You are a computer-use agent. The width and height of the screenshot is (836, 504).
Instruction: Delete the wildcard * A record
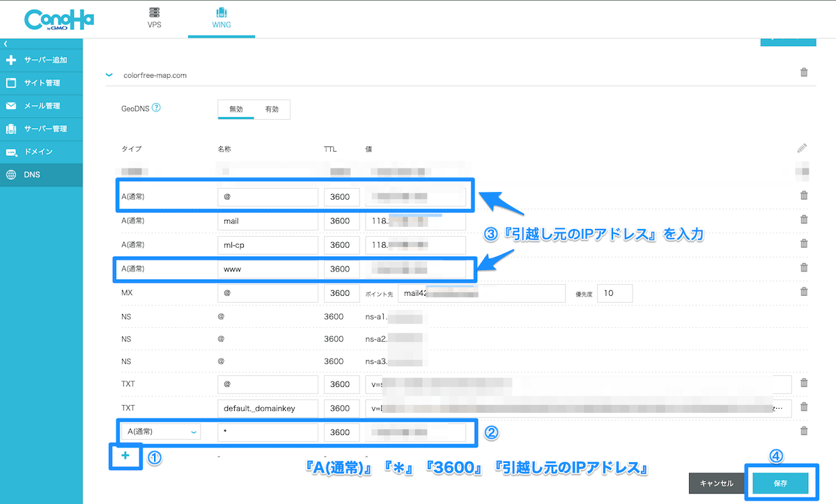804,431
